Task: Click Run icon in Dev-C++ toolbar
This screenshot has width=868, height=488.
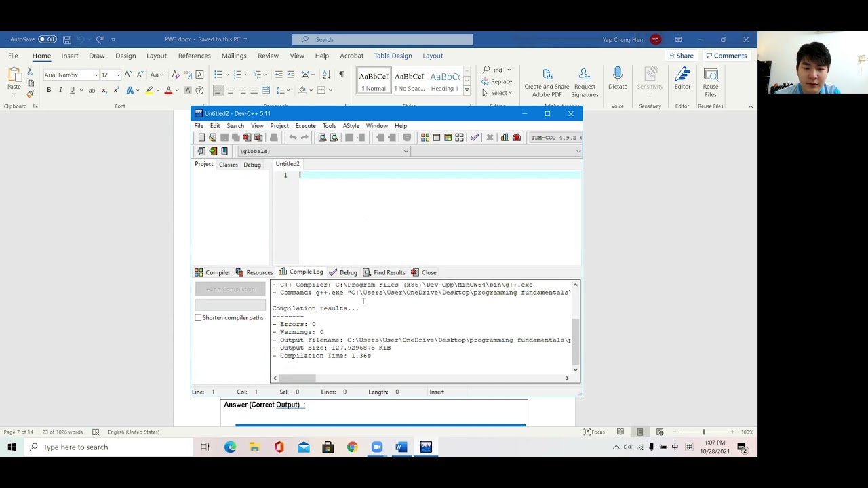Action: pos(437,138)
